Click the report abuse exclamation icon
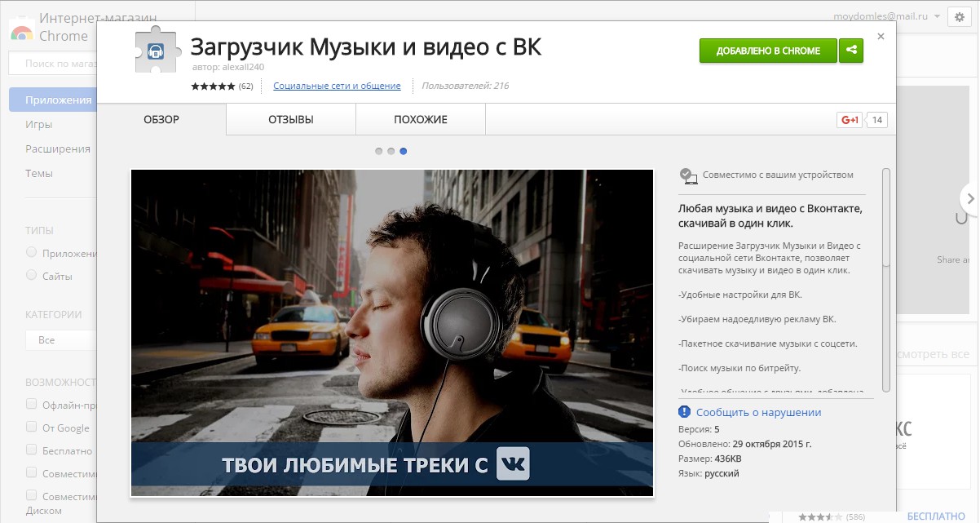The width and height of the screenshot is (980, 523). tap(685, 412)
